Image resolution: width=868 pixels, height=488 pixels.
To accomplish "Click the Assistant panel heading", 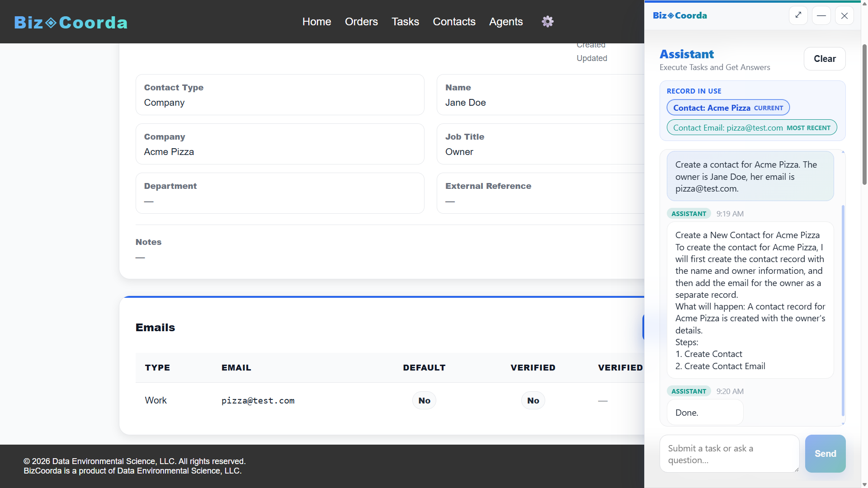I will click(x=687, y=54).
